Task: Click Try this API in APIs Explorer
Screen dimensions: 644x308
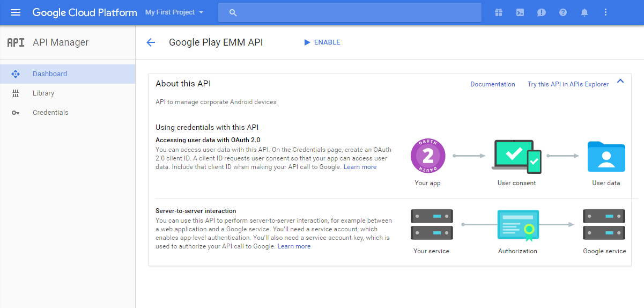Action: [568, 84]
